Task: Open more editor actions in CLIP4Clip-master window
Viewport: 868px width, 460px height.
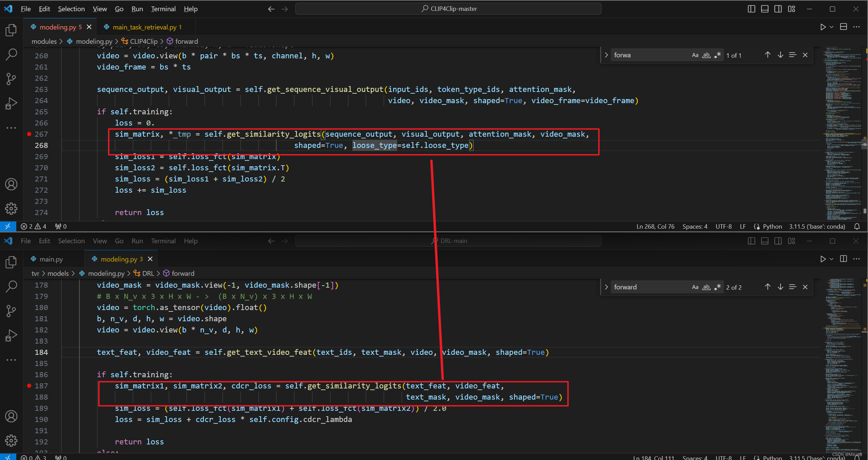Action: 857,27
